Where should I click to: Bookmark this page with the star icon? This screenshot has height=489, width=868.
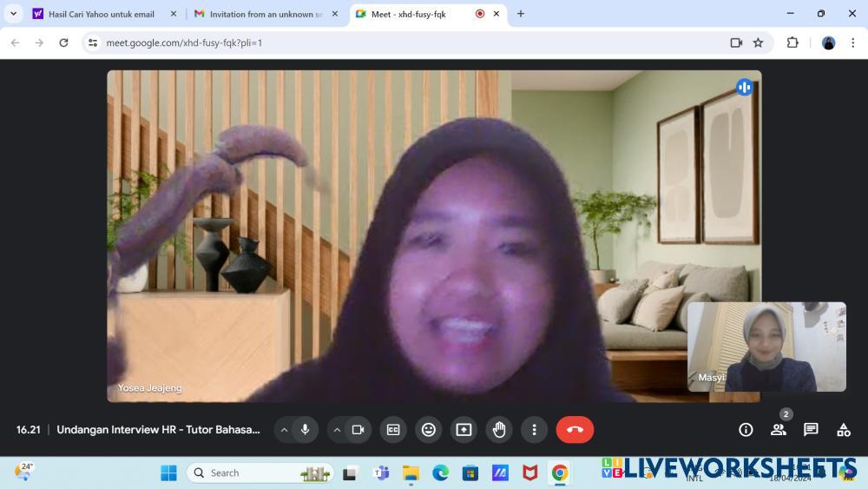point(758,43)
